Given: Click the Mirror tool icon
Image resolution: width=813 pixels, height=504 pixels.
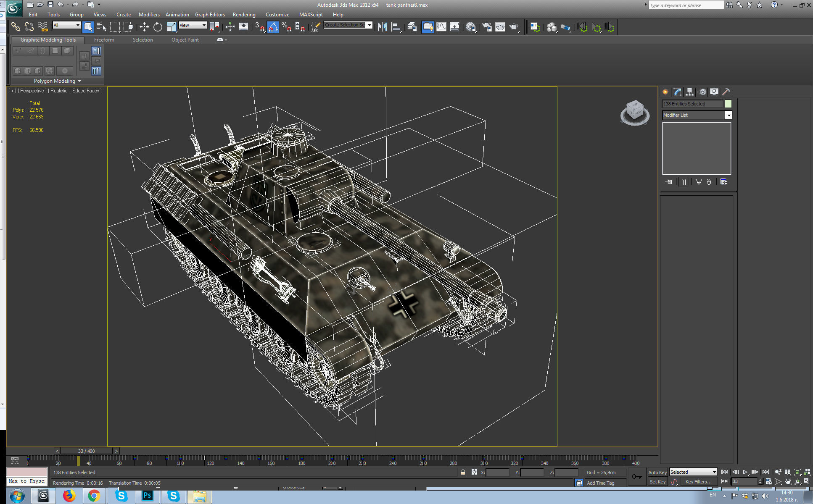Looking at the screenshot, I should (x=382, y=27).
